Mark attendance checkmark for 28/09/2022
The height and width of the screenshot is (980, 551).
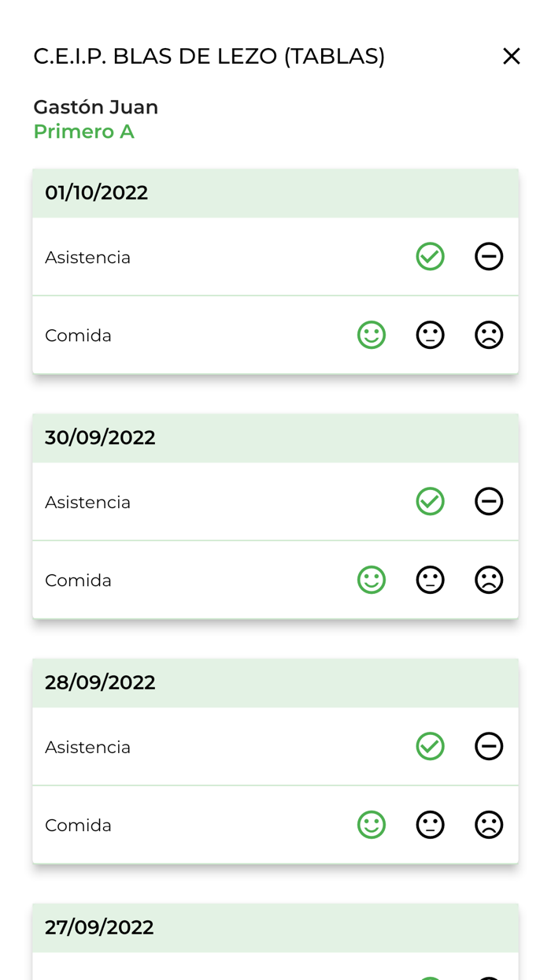tap(430, 746)
